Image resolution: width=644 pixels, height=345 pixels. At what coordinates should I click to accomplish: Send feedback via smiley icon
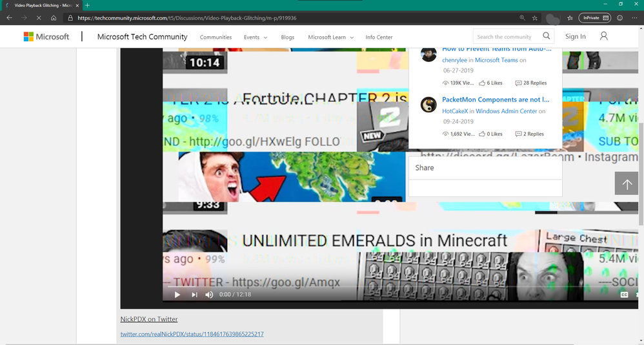619,18
